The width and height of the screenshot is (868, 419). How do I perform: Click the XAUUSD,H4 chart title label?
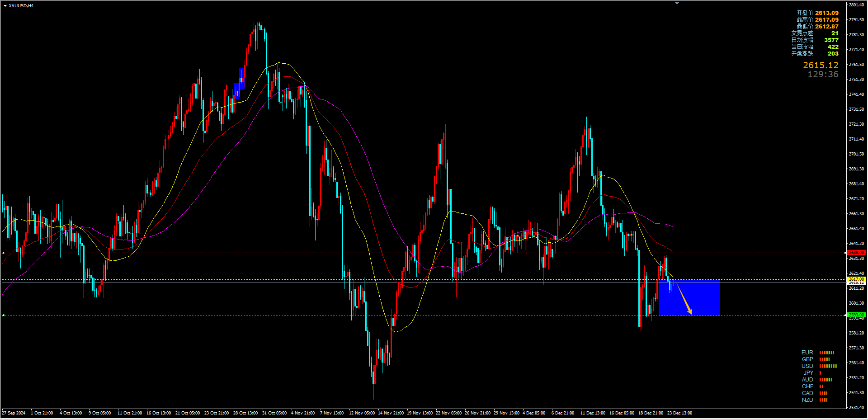click(21, 6)
